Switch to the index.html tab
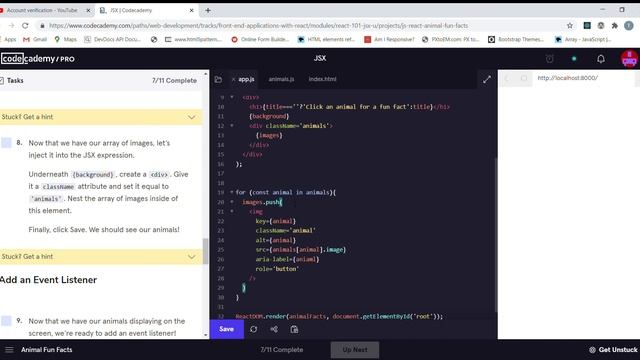Screen dimensions: 640x360 click(322, 79)
